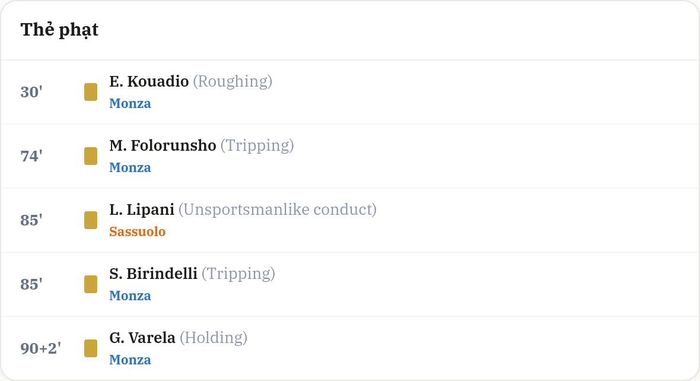Click the 74' minute marker
This screenshot has height=381, width=700.
(x=31, y=156)
